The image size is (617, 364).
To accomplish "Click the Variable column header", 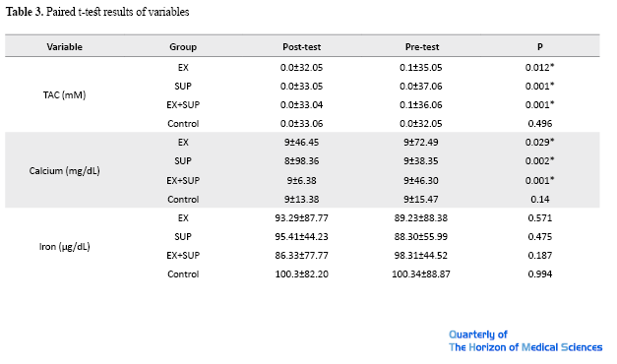I will coord(65,47).
